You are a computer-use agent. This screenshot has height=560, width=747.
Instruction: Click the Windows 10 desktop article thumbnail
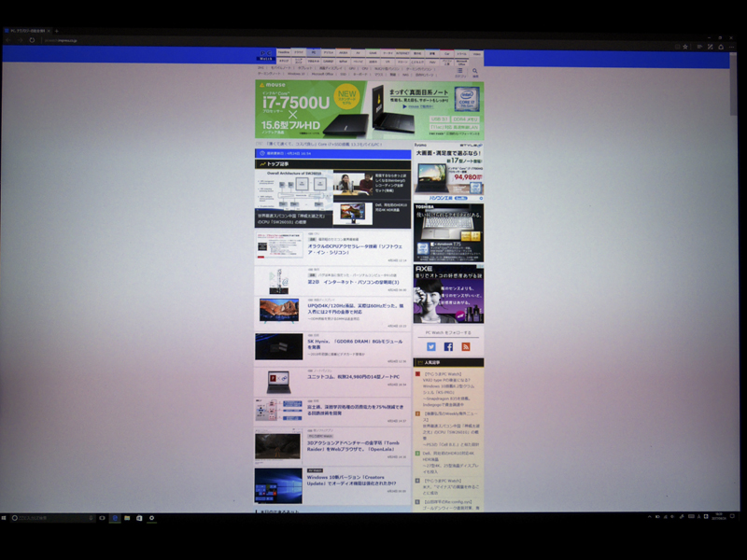pos(278,485)
